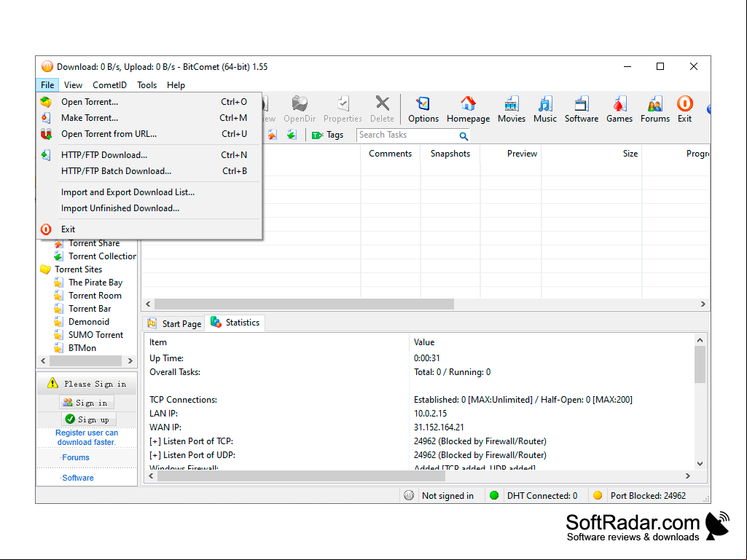
Task: Click the DHT Connected green status indicator
Action: 494,495
